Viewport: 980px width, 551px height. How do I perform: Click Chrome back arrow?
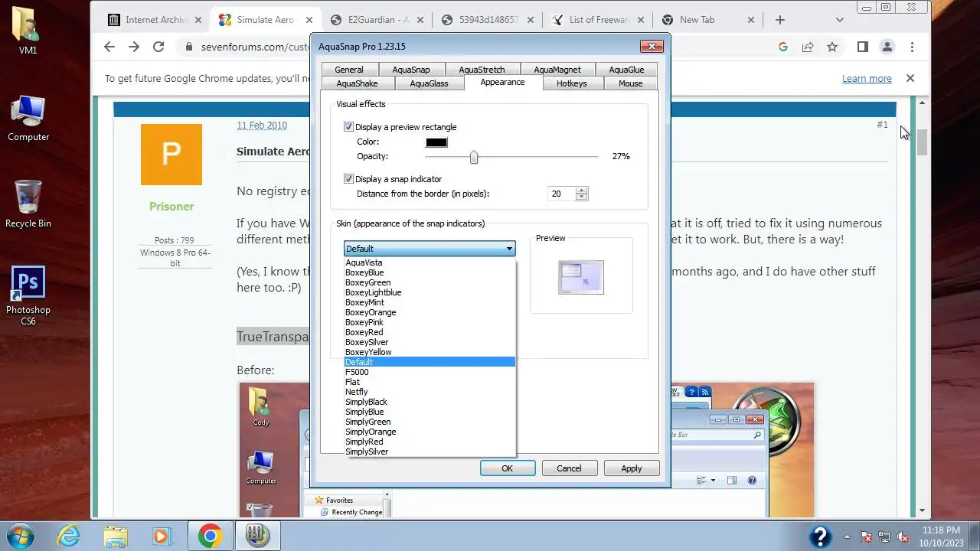coord(109,47)
